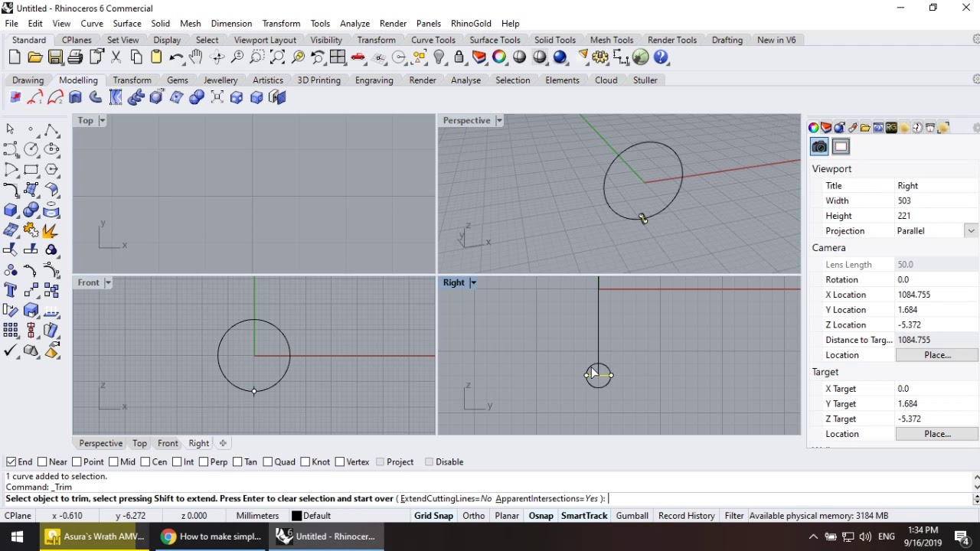Open the RhinoGold menu
Screen dimensions: 980x551
click(471, 24)
